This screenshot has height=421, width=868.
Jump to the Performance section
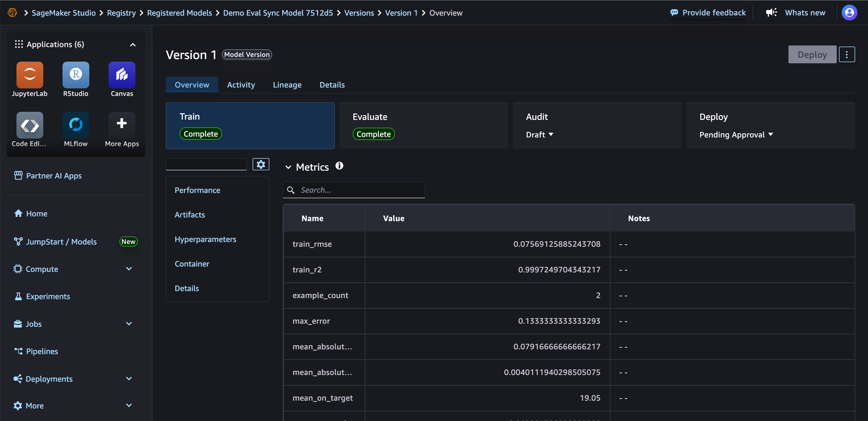coord(197,190)
